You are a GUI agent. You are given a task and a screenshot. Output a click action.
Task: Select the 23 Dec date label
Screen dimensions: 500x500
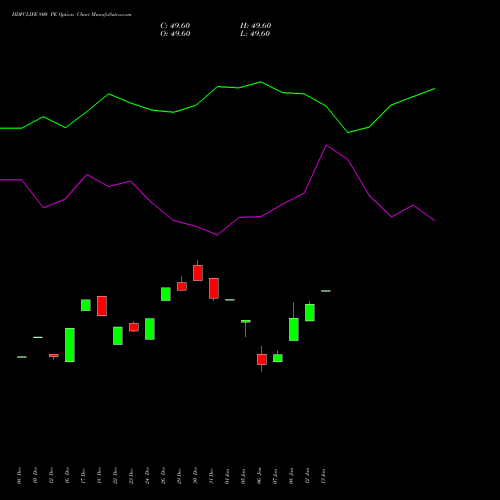click(x=131, y=476)
